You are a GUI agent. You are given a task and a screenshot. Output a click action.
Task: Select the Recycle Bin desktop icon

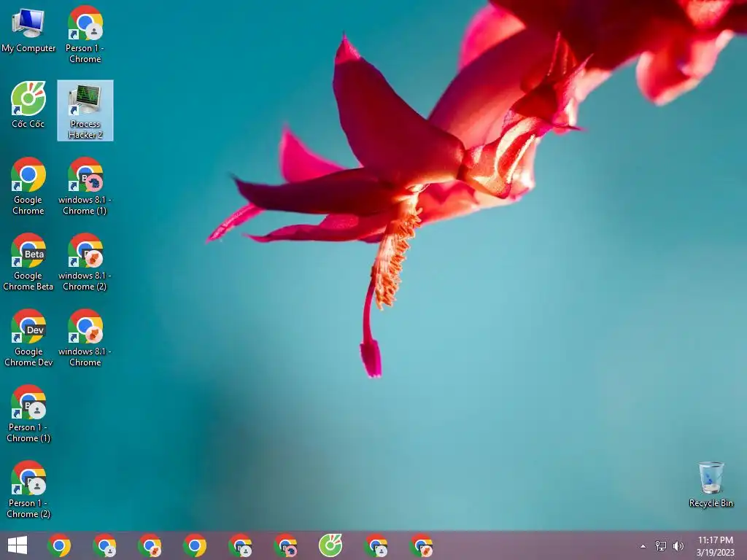click(x=711, y=484)
